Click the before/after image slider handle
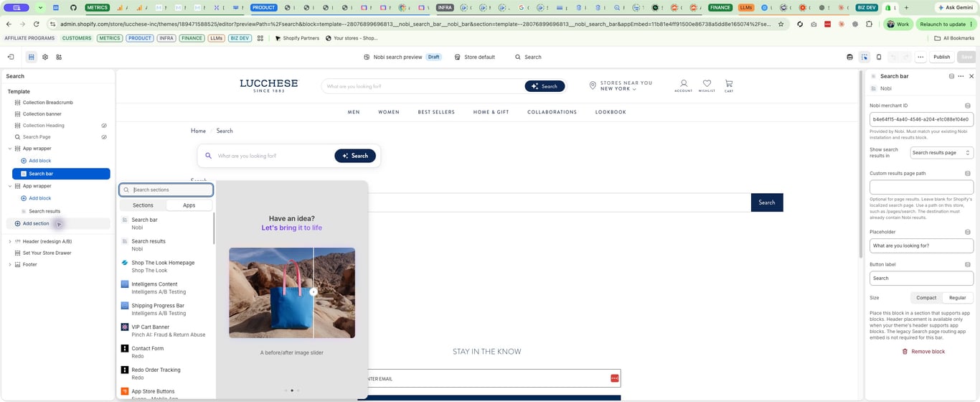This screenshot has width=980, height=402. [314, 292]
